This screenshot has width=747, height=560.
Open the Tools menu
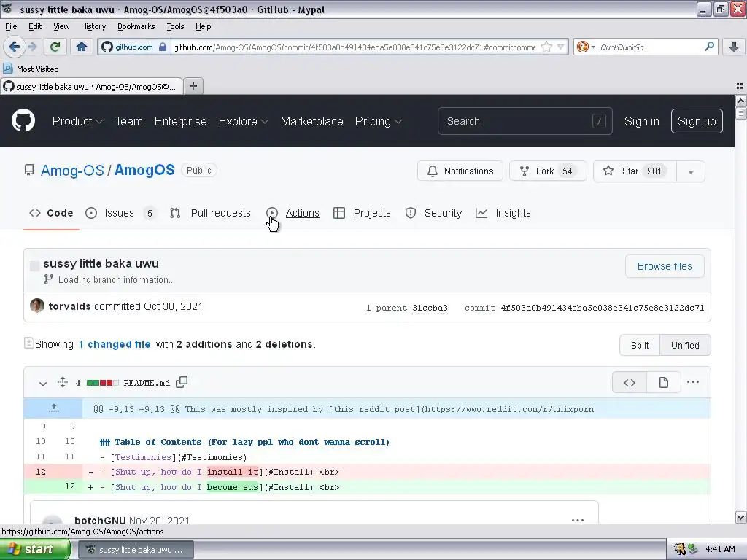pyautogui.click(x=175, y=26)
